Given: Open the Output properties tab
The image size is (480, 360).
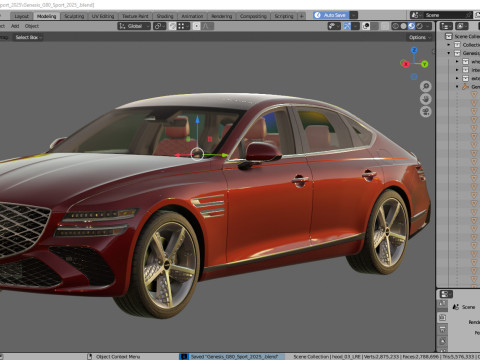Looking at the screenshot, I should 442,330.
